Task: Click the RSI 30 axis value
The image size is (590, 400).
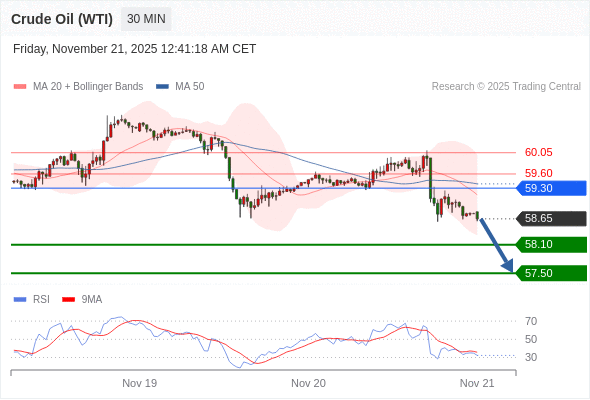Action: coord(531,357)
